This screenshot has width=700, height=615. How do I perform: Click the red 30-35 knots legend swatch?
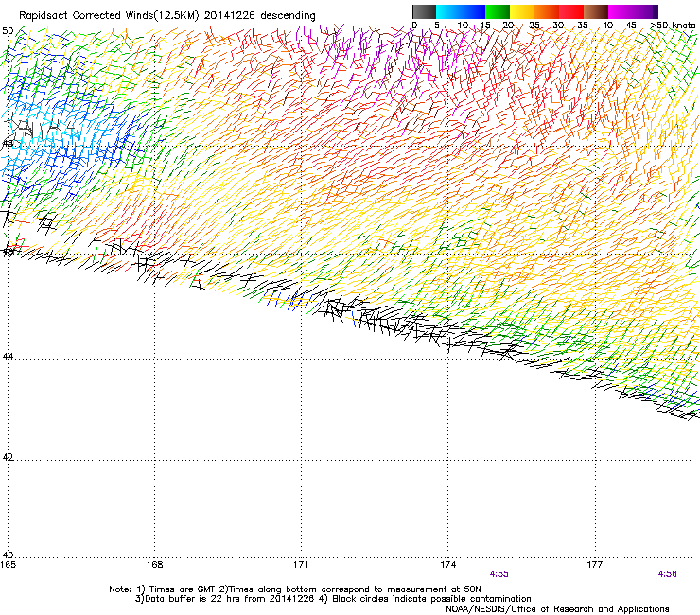571,11
